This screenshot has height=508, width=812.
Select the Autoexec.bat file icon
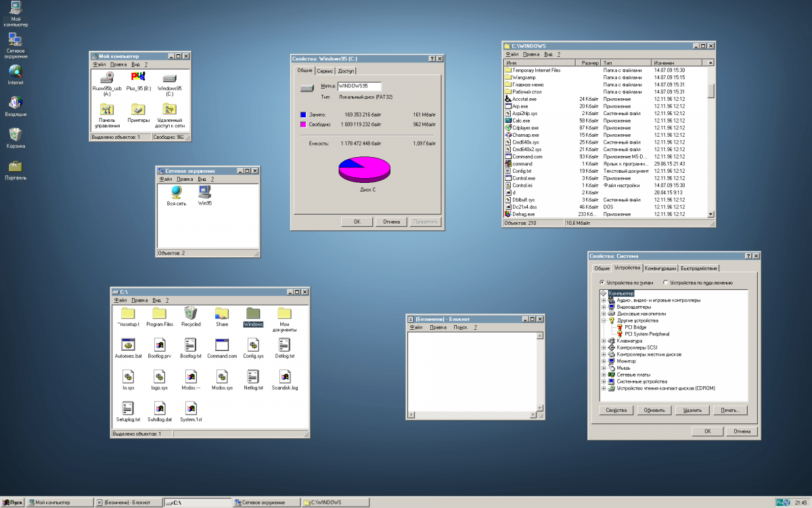tap(128, 344)
